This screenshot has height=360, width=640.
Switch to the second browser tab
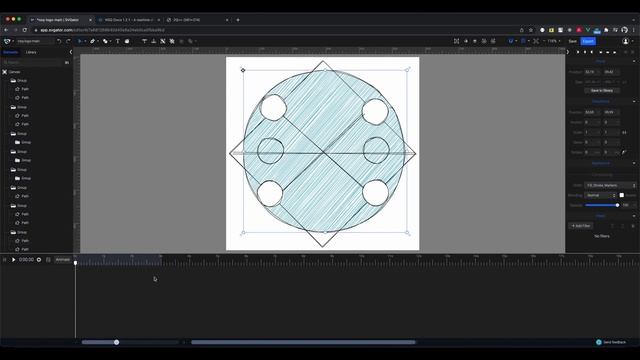coord(129,20)
